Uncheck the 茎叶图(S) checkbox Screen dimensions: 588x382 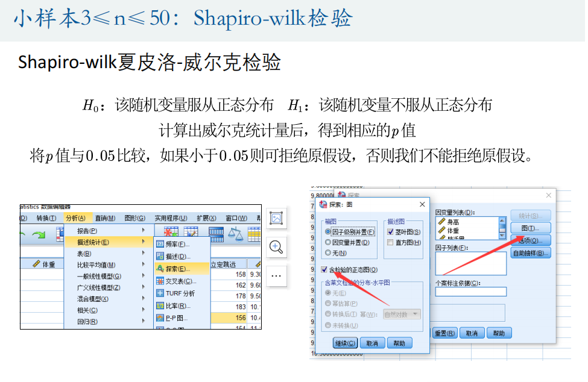click(391, 231)
